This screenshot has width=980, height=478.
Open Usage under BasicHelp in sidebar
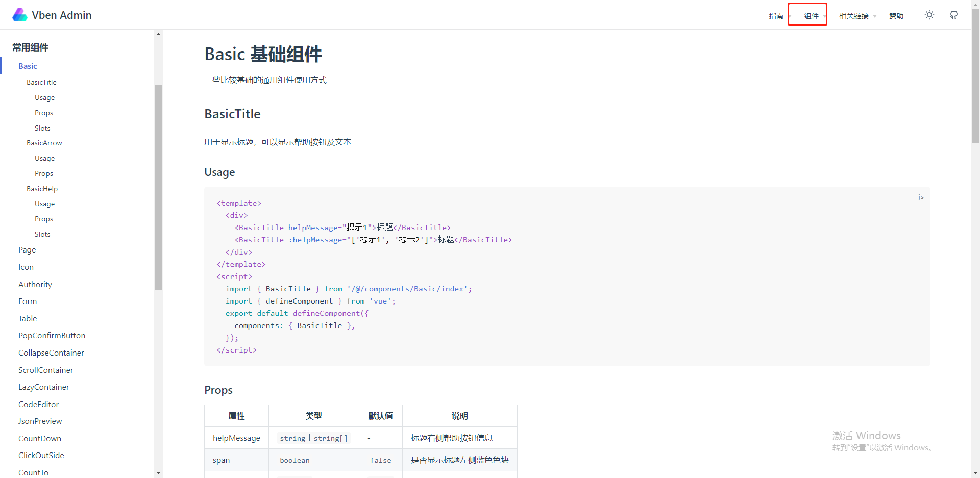tap(44, 204)
